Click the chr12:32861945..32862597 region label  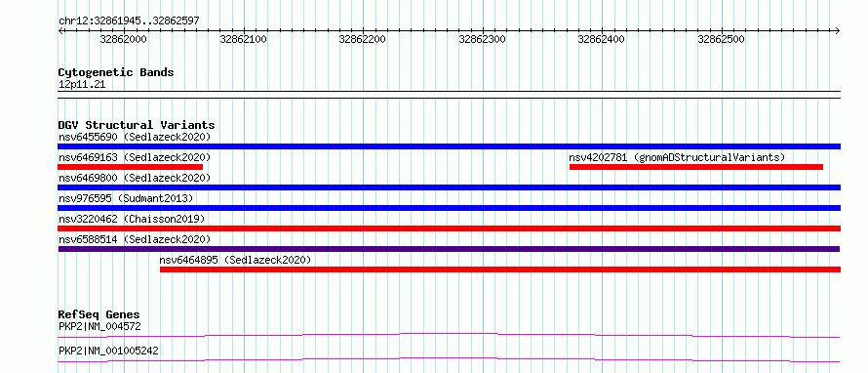pos(129,21)
